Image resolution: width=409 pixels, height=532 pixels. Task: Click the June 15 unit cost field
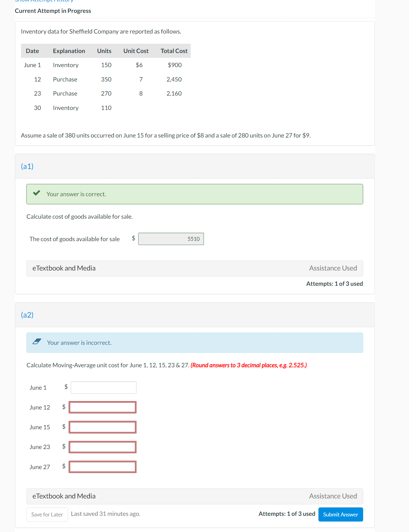(x=103, y=427)
